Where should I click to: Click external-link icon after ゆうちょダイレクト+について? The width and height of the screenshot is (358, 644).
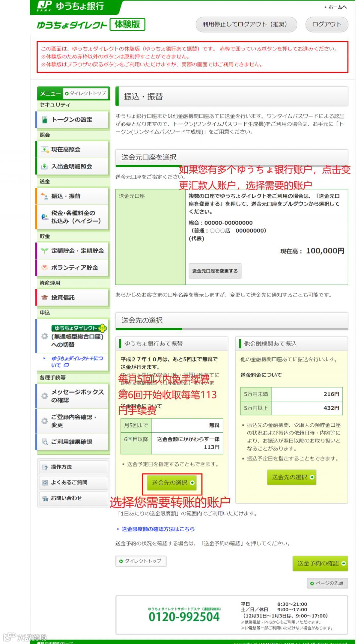coord(66,365)
